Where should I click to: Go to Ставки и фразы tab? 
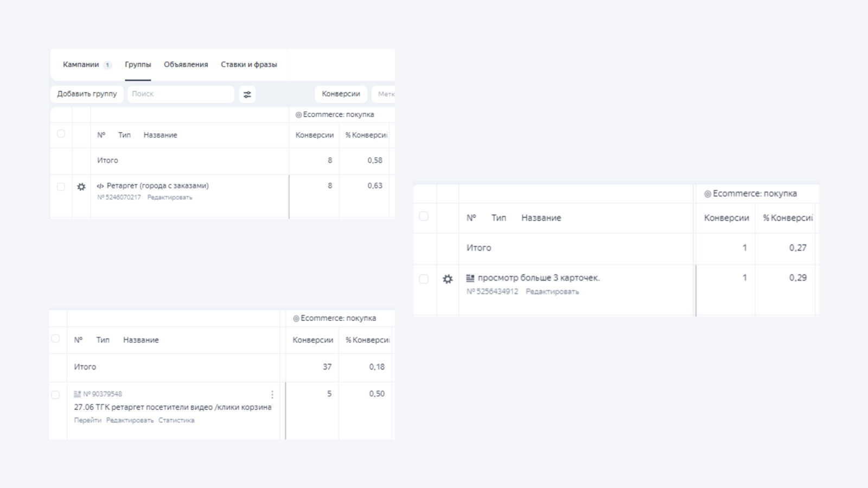click(249, 65)
